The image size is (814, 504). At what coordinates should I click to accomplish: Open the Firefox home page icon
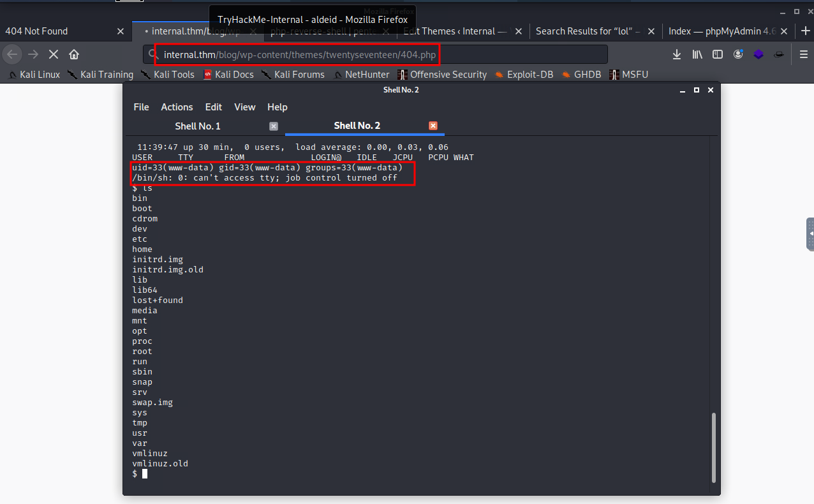pos(74,54)
